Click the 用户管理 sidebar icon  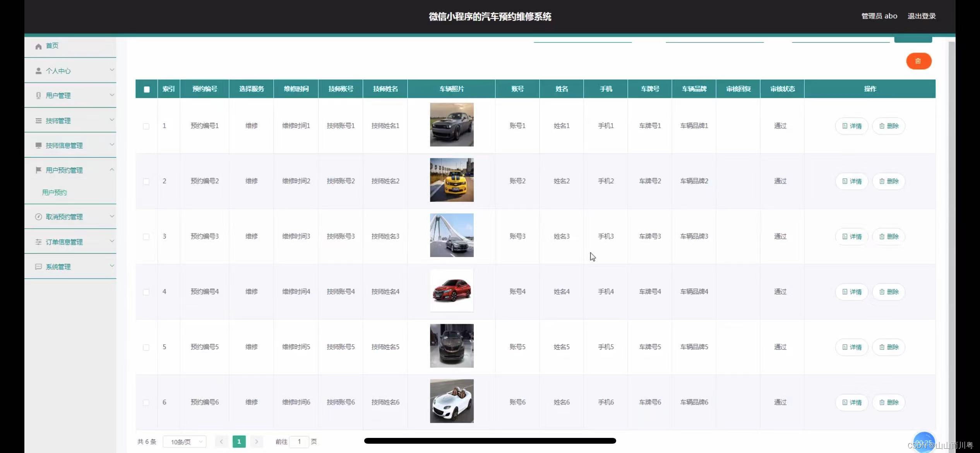(x=38, y=96)
